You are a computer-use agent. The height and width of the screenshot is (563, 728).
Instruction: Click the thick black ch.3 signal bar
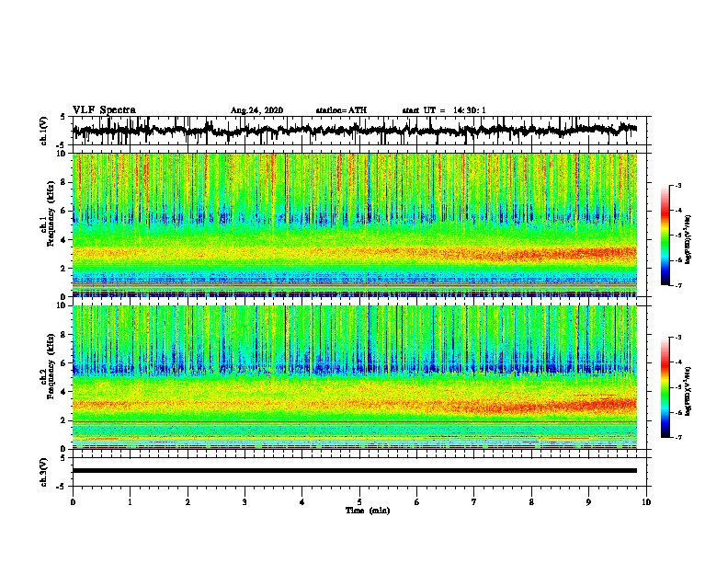point(355,471)
